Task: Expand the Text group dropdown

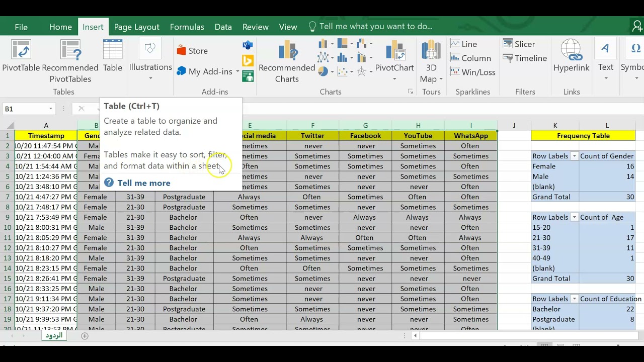Action: 606,78
